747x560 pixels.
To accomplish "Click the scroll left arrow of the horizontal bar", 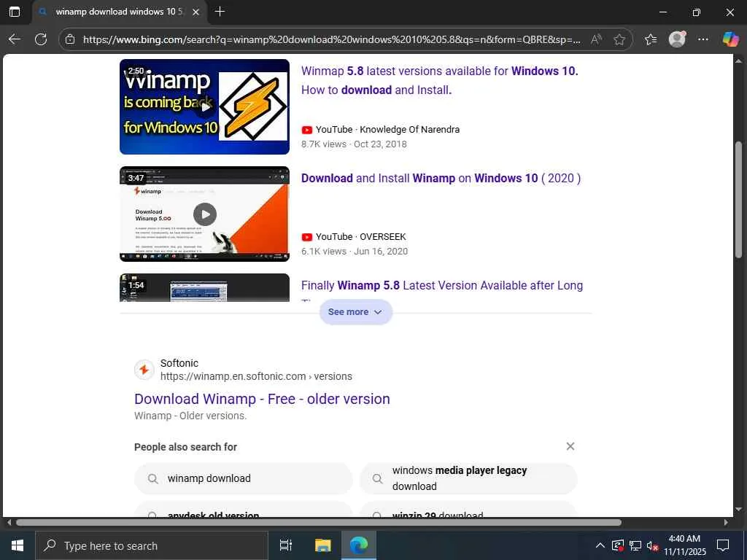I will pyautogui.click(x=9, y=522).
